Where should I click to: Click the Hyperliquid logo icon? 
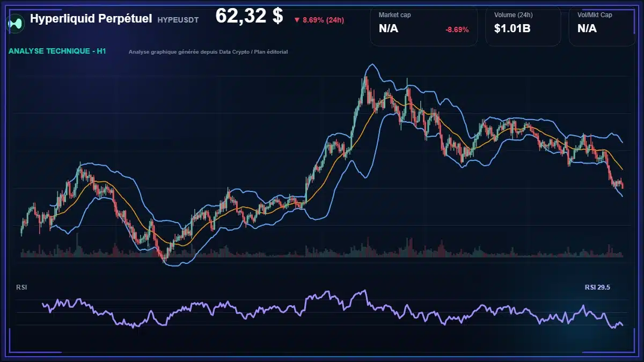16,23
